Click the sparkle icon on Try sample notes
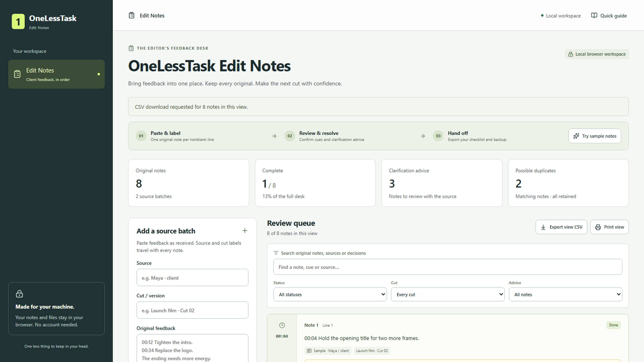Viewport: 644px width, 362px height. point(576,136)
